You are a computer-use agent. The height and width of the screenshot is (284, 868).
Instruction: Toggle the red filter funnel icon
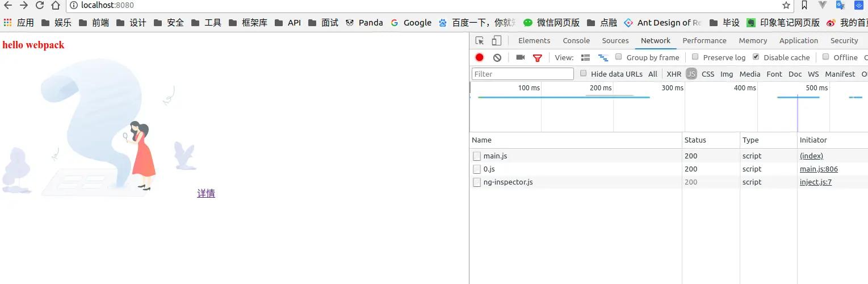538,57
